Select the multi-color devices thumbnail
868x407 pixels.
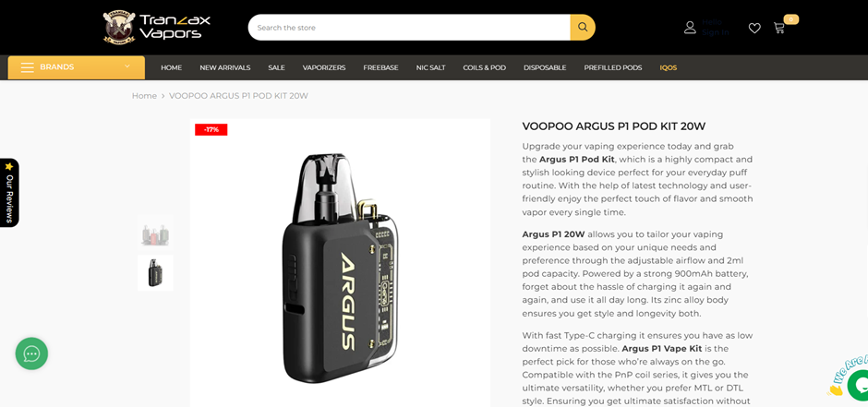coord(155,234)
